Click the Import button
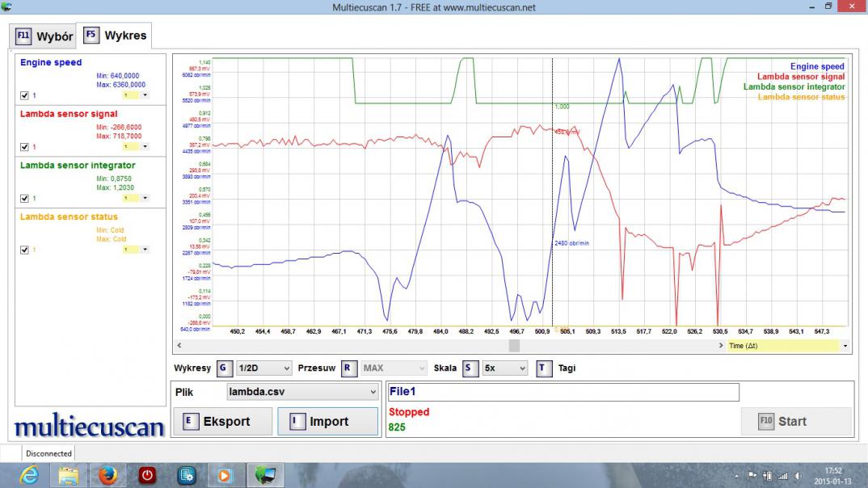Screen dimensions: 868x488 point(327,422)
